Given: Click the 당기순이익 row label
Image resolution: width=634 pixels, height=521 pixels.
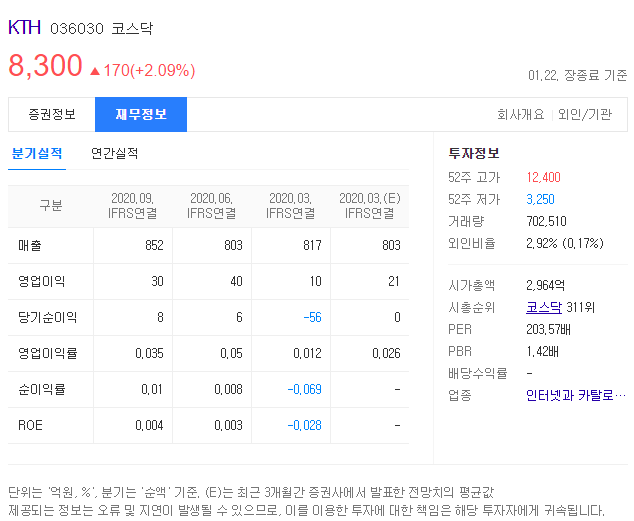Looking at the screenshot, I should (47, 317).
